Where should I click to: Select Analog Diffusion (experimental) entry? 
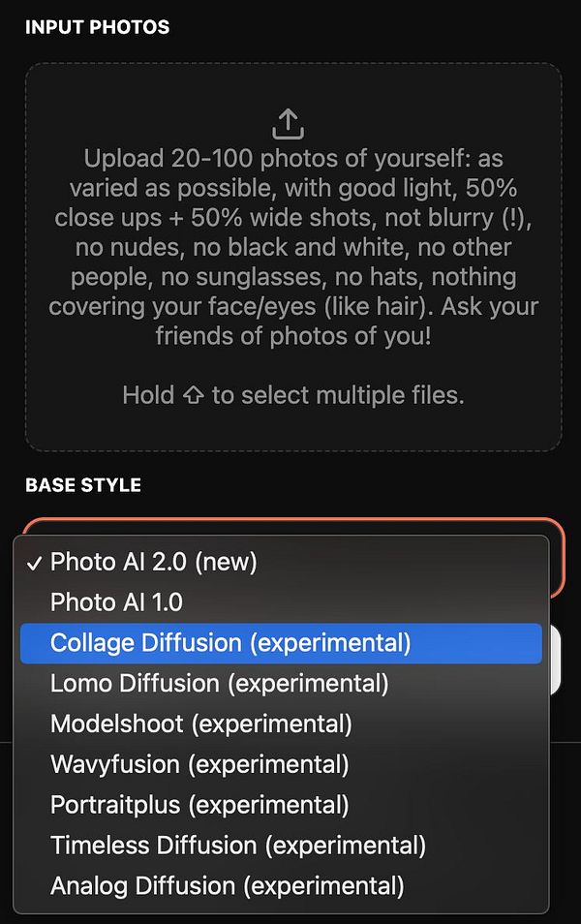pyautogui.click(x=227, y=885)
